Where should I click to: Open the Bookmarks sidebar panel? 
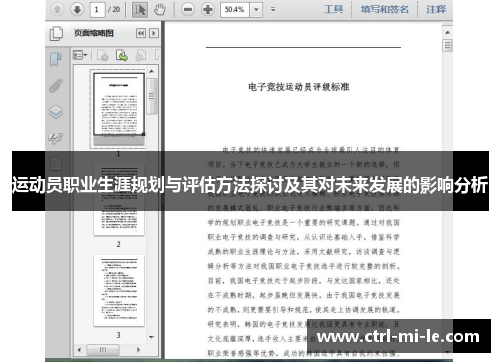tap(56, 60)
